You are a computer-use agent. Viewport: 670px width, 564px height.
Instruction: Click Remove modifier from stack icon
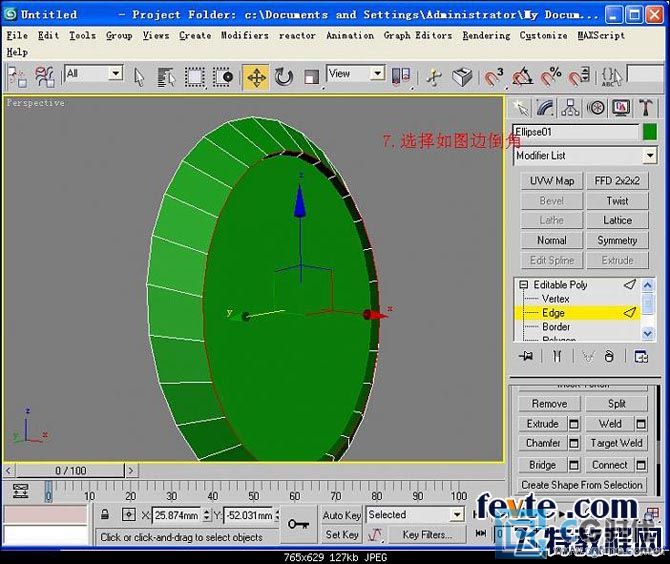tap(609, 356)
